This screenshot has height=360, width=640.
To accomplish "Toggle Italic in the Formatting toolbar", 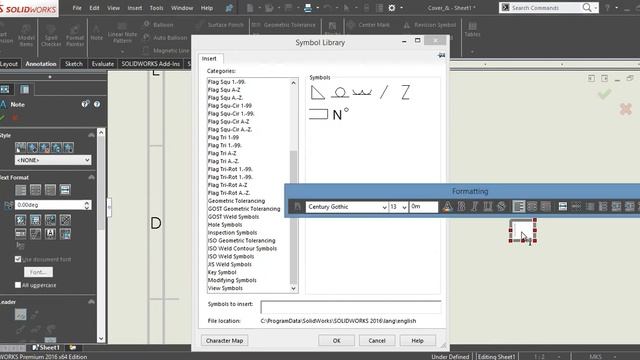I will 474,207.
